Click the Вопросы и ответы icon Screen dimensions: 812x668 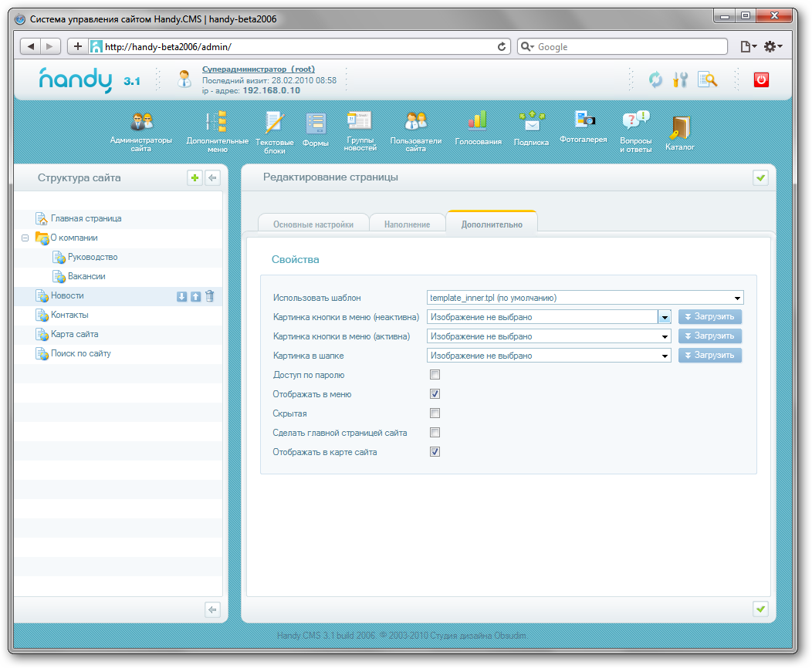click(x=635, y=122)
